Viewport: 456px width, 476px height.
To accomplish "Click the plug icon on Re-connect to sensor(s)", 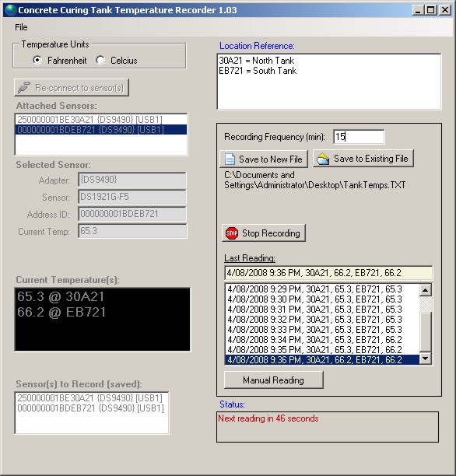I will (x=24, y=88).
